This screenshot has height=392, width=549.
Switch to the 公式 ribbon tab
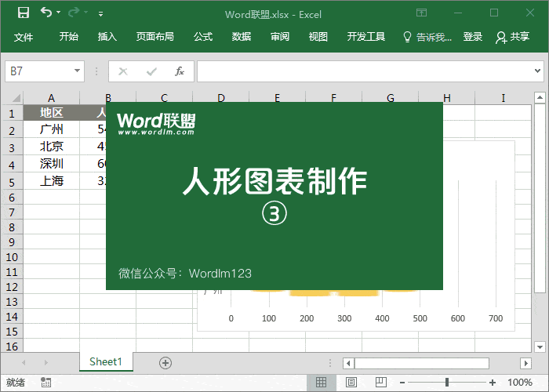pyautogui.click(x=203, y=36)
